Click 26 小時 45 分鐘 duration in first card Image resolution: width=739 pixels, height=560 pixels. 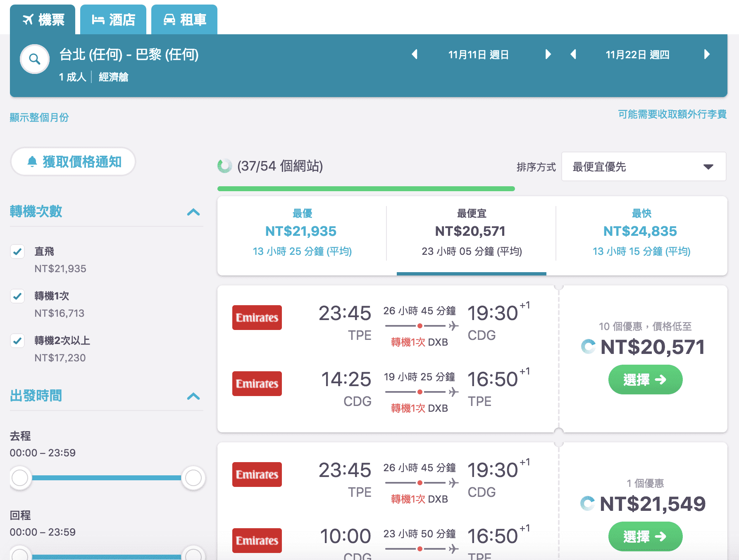[420, 311]
